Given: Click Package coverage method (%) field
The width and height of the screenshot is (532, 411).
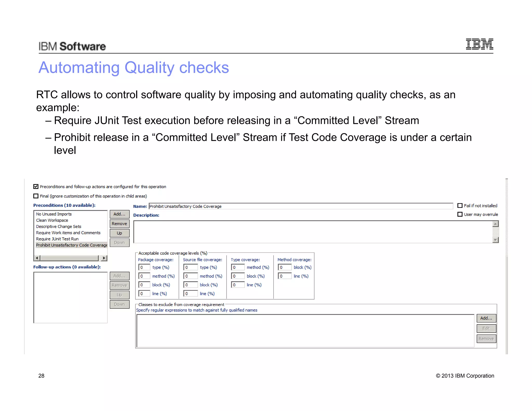Looking at the screenshot, I should click(x=144, y=276).
